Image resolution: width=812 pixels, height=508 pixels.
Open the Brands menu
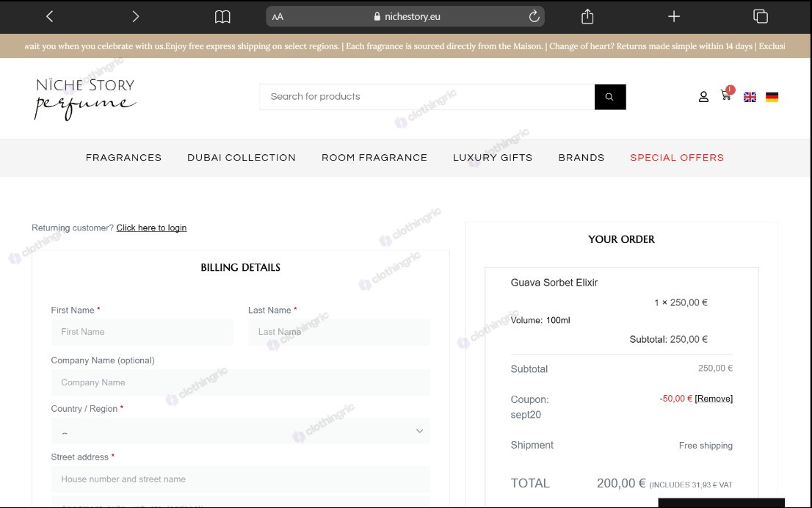click(581, 157)
